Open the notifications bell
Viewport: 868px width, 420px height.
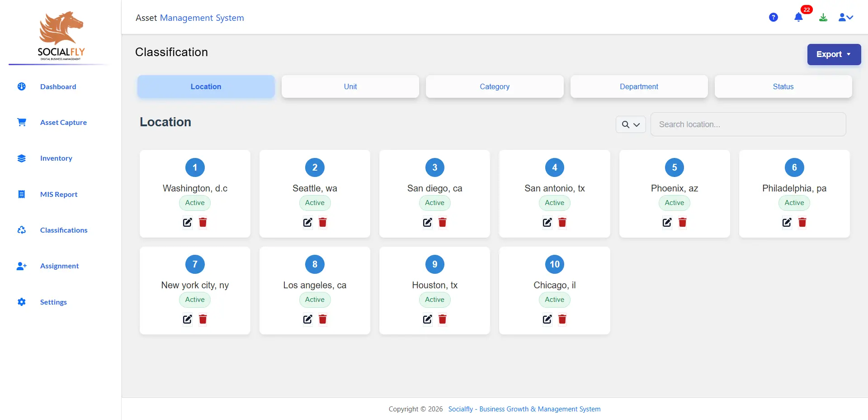pyautogui.click(x=798, y=18)
